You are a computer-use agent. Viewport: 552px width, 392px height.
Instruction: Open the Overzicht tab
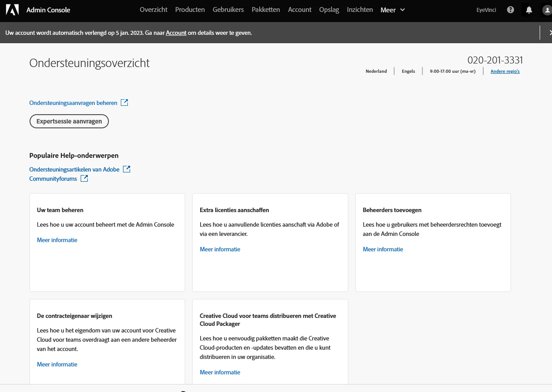153,10
